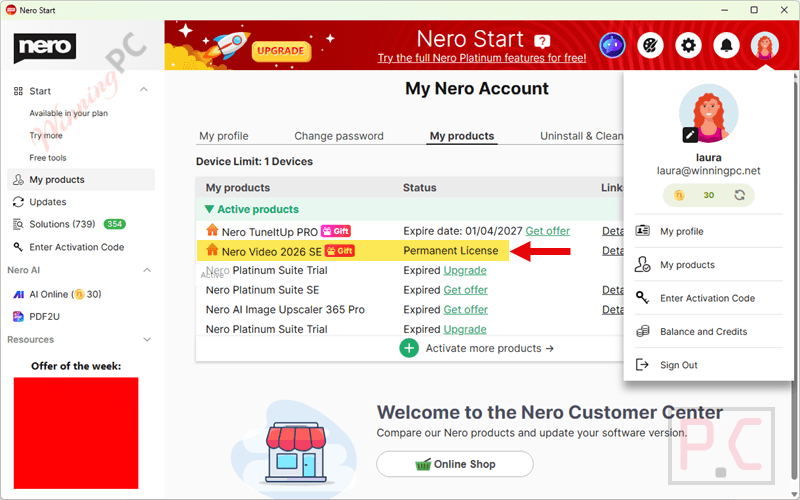The image size is (800, 500).
Task: Click Upgrade link on first Platinum Suite Trial
Action: point(465,270)
